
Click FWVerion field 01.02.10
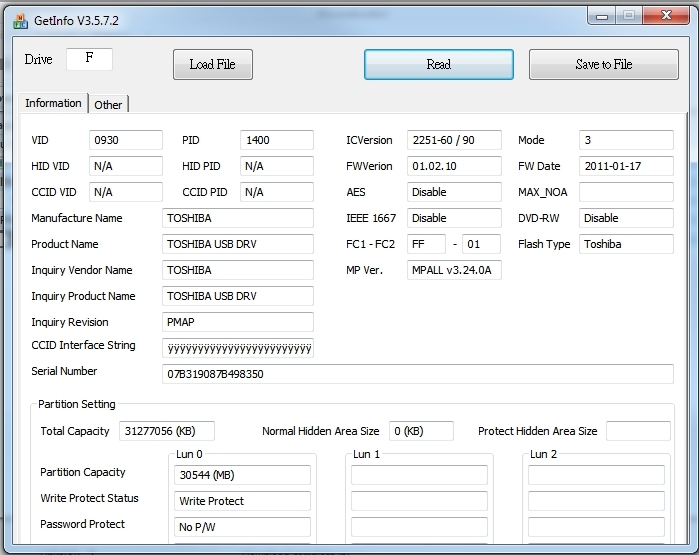[x=454, y=166]
